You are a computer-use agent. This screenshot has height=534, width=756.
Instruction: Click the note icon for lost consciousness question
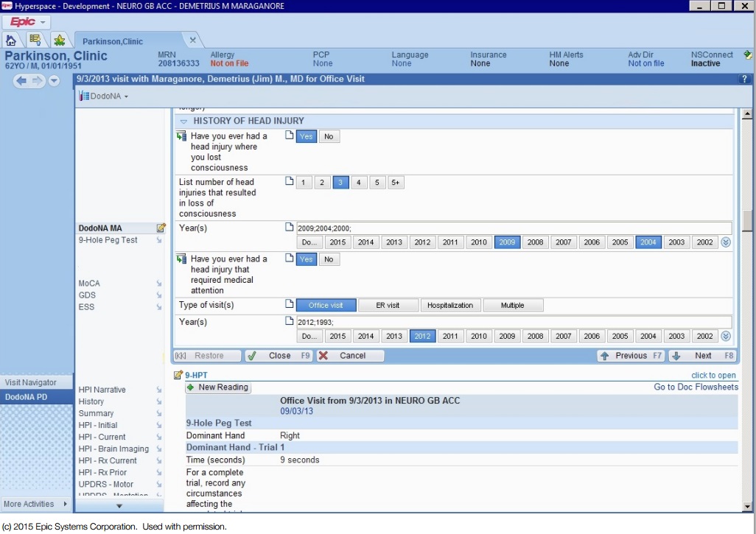click(290, 136)
